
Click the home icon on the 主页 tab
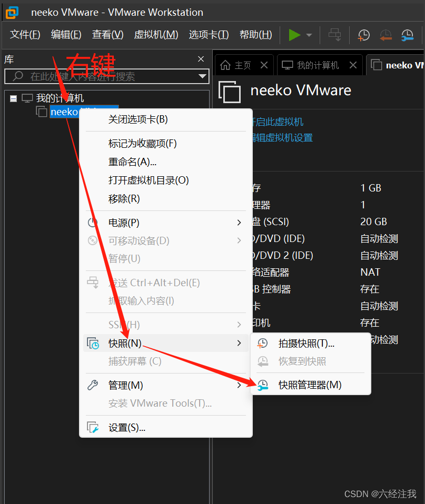[x=225, y=65]
